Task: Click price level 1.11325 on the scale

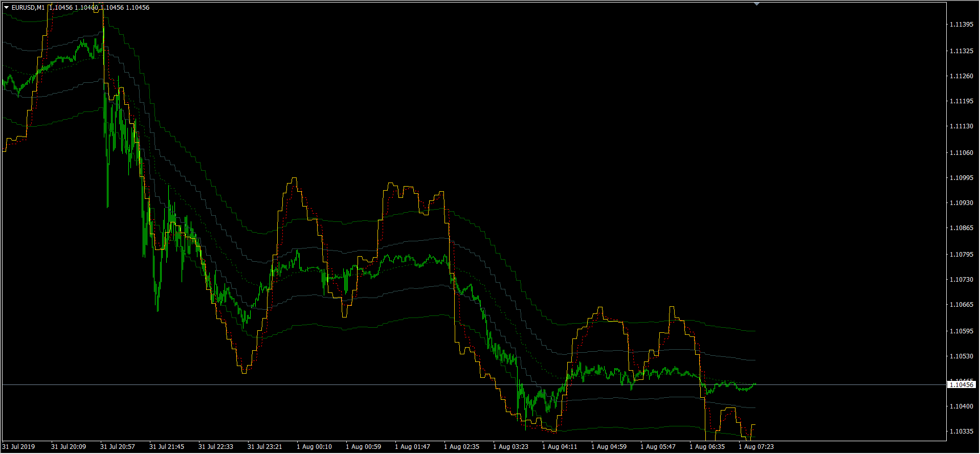Action: click(961, 51)
